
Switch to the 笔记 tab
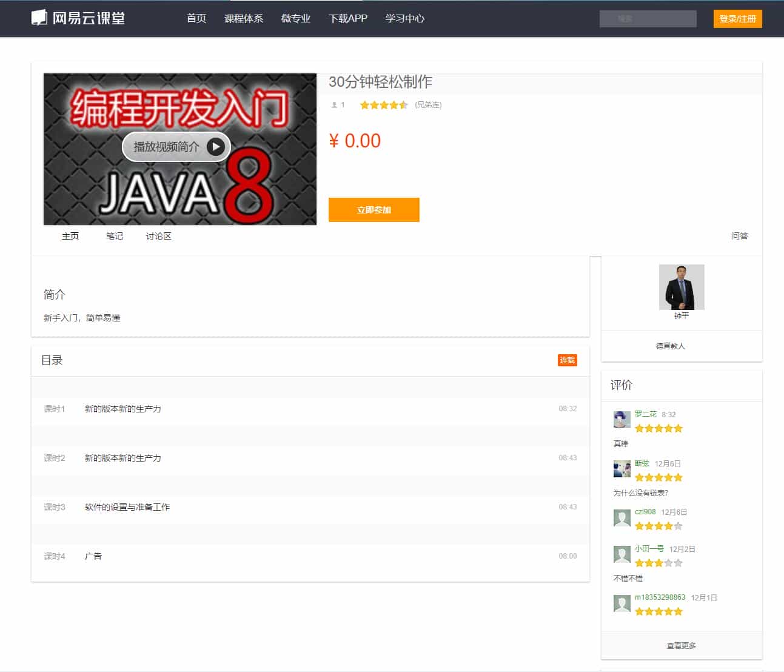coord(115,236)
